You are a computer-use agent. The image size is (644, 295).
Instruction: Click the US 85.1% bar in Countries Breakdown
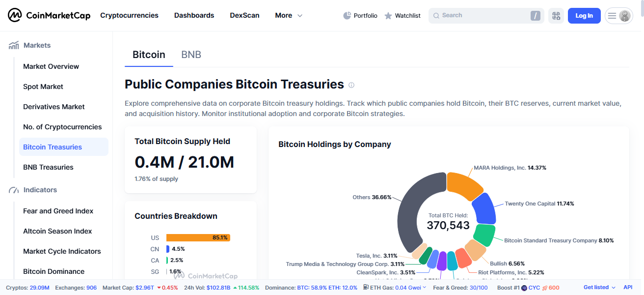tap(198, 237)
